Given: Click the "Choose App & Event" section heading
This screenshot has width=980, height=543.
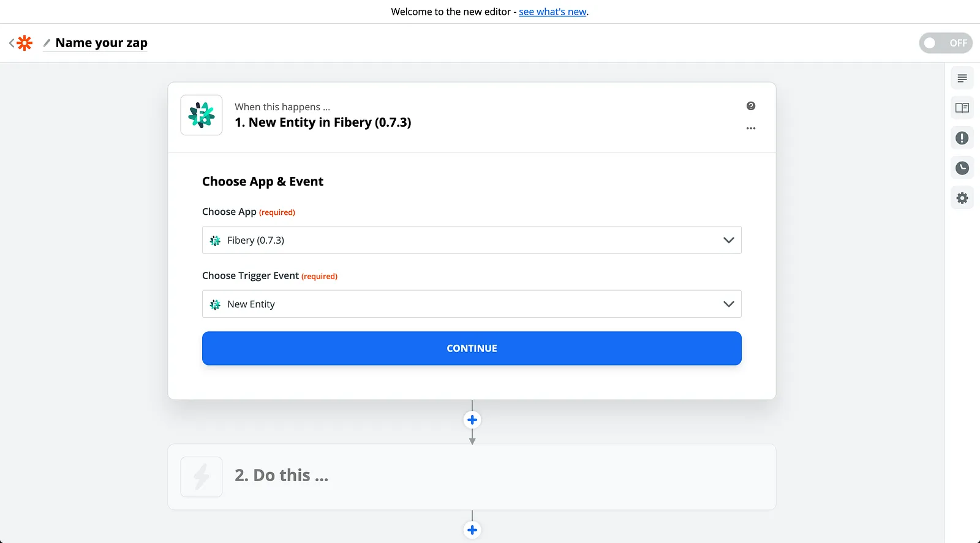Looking at the screenshot, I should click(x=263, y=182).
